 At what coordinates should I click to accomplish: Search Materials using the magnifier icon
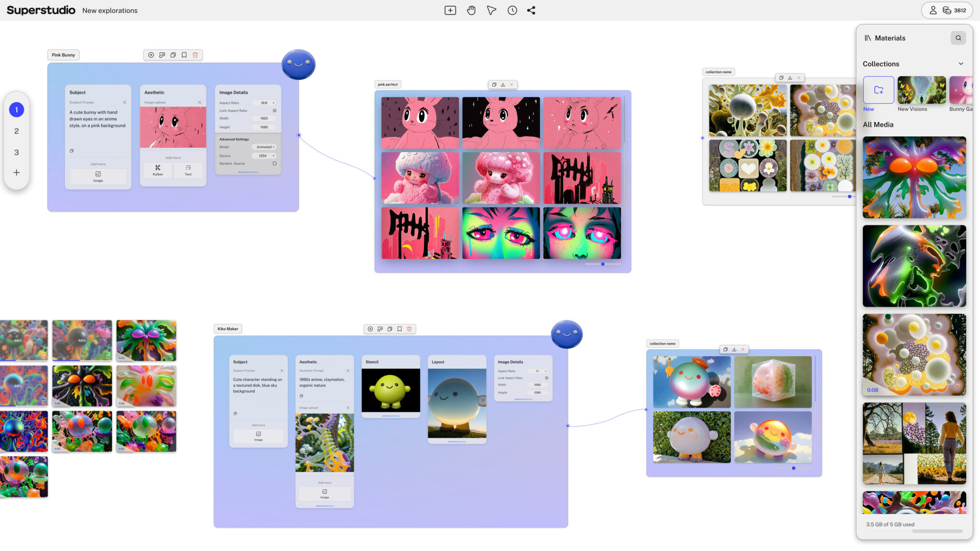tap(958, 38)
